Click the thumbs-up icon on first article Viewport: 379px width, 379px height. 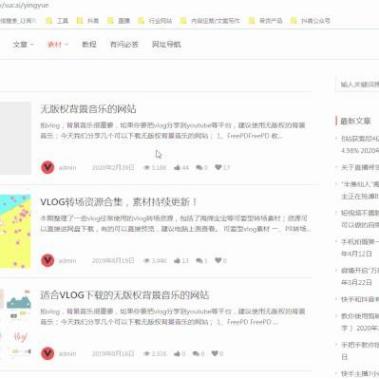pos(177,167)
